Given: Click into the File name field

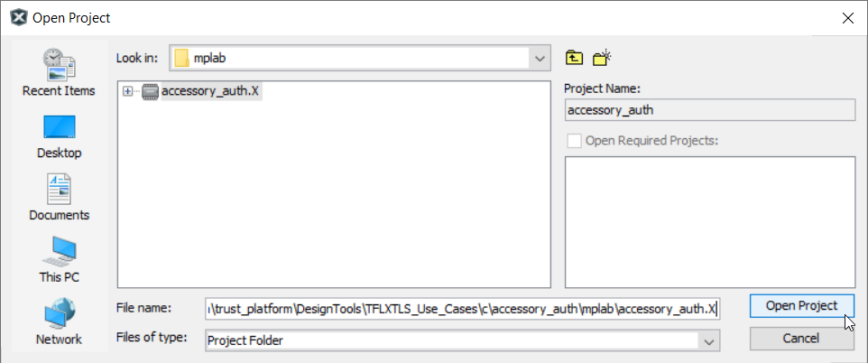Looking at the screenshot, I should pyautogui.click(x=462, y=309).
